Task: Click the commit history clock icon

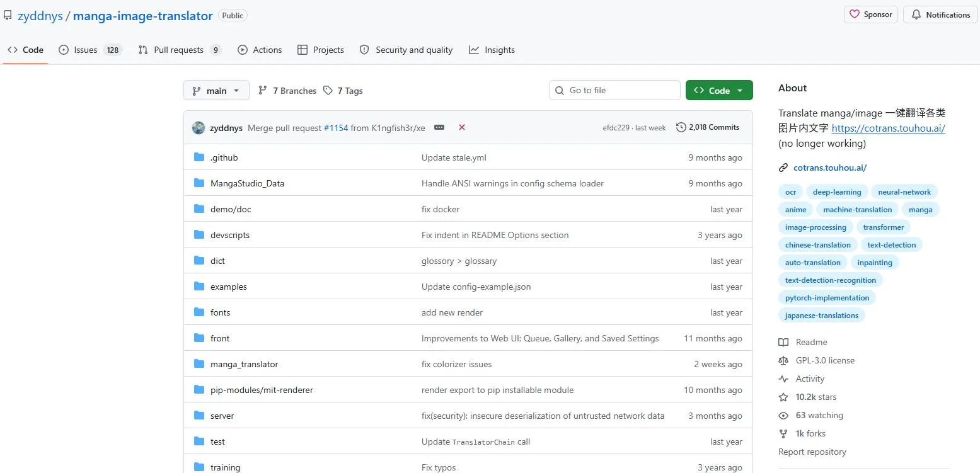Action: click(x=681, y=127)
